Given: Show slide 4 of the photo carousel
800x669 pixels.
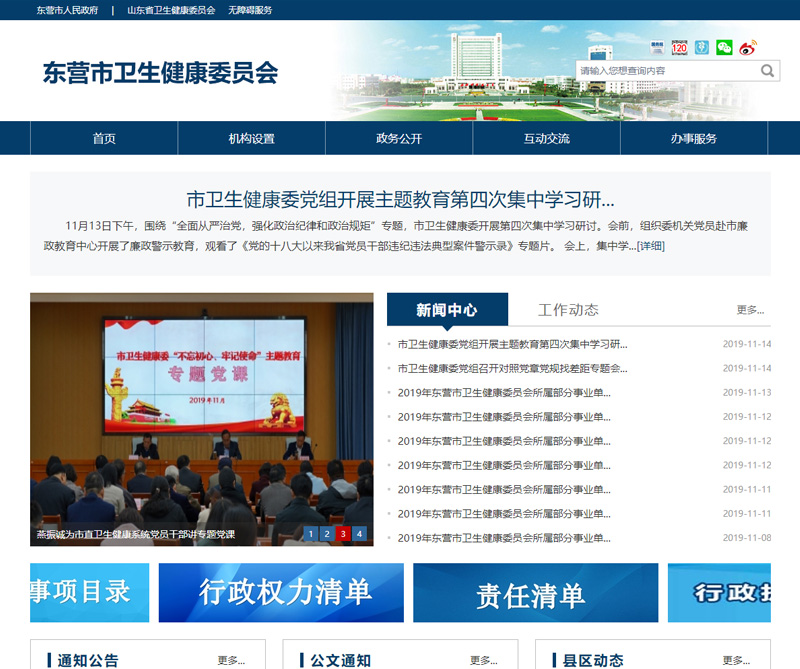Looking at the screenshot, I should tap(360, 534).
